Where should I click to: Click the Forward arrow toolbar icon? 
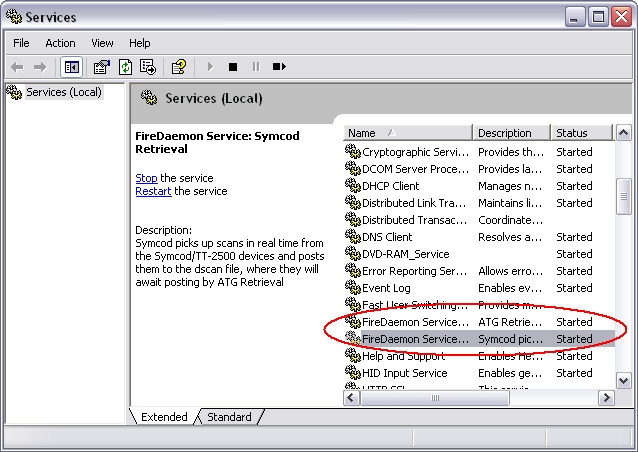(x=40, y=67)
